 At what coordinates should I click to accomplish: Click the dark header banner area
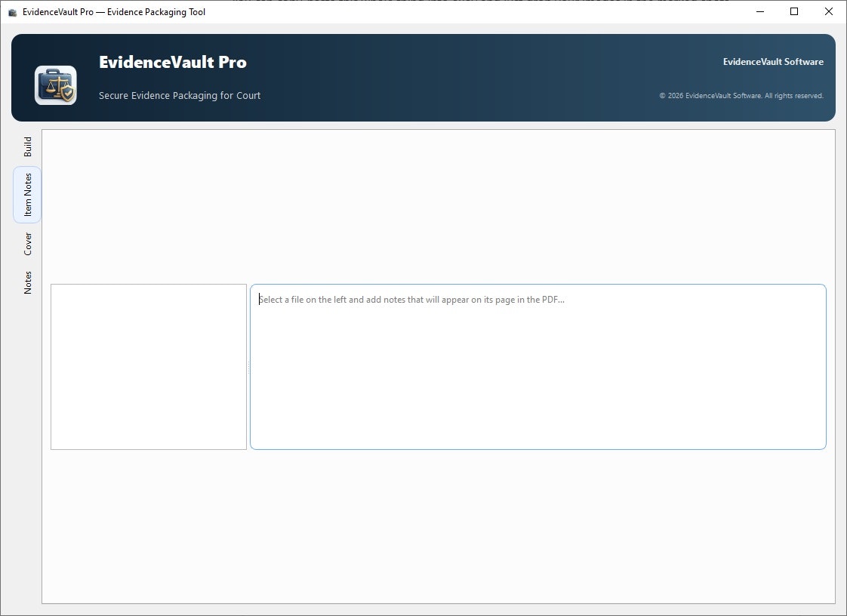tap(453, 75)
